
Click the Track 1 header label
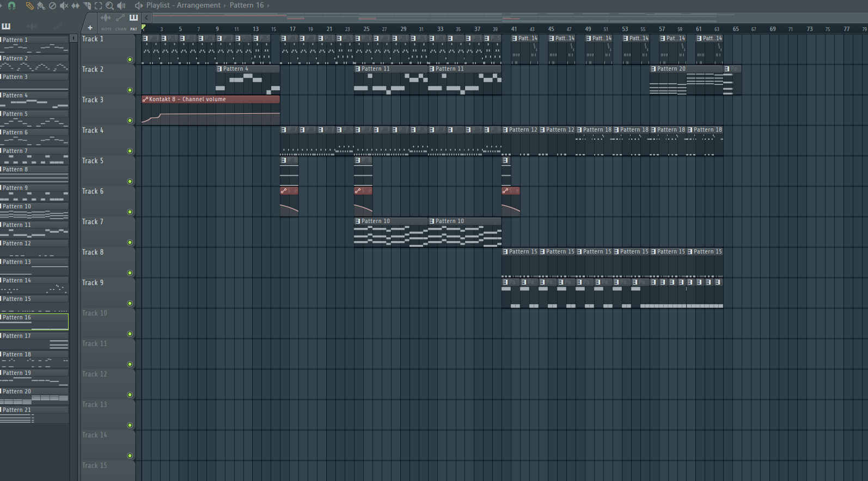pos(93,39)
